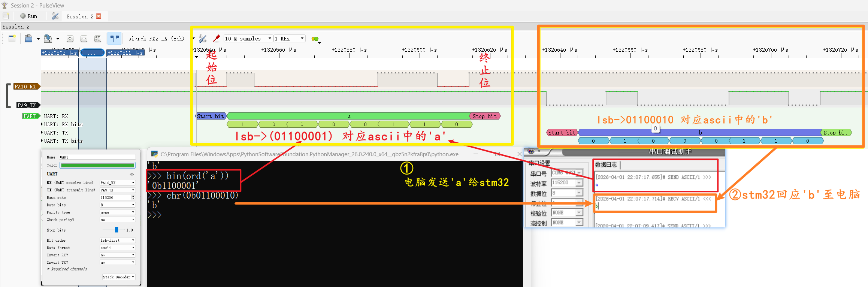Open TX line dropdown showing PA9_TX

point(117,190)
